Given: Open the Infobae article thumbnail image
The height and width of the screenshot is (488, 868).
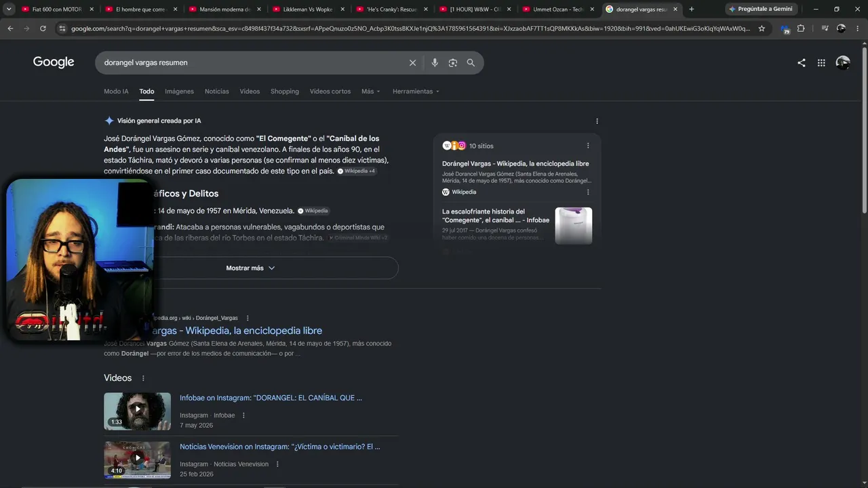Looking at the screenshot, I should pyautogui.click(x=574, y=226).
